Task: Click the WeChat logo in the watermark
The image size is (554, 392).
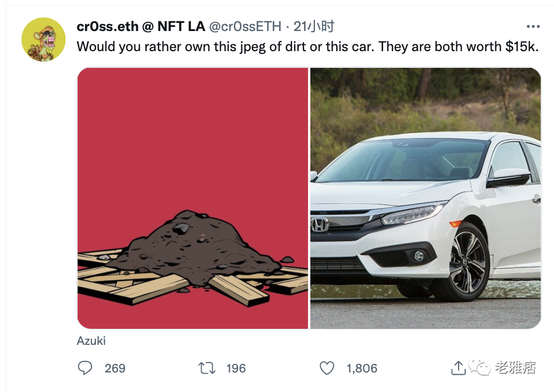Action: pyautogui.click(x=479, y=367)
